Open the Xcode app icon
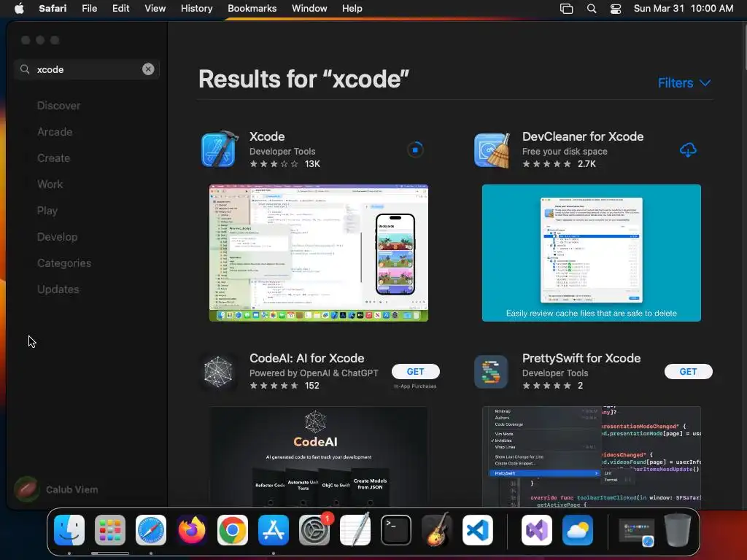 (x=219, y=149)
